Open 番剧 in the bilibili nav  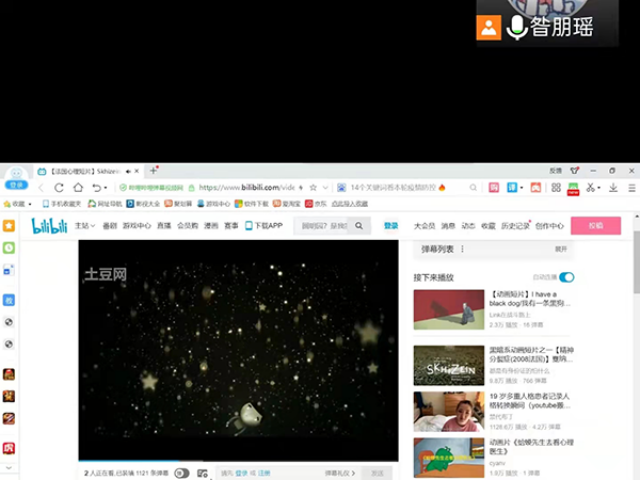tap(109, 226)
